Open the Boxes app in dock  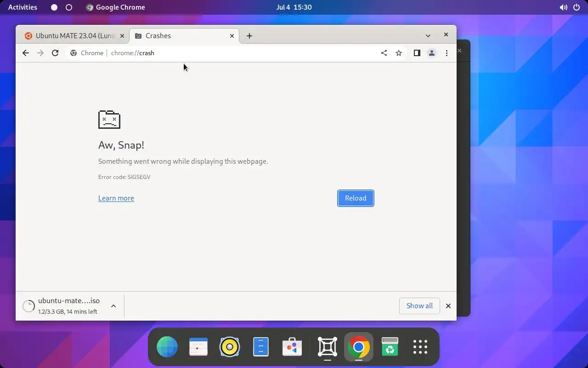[x=328, y=347]
